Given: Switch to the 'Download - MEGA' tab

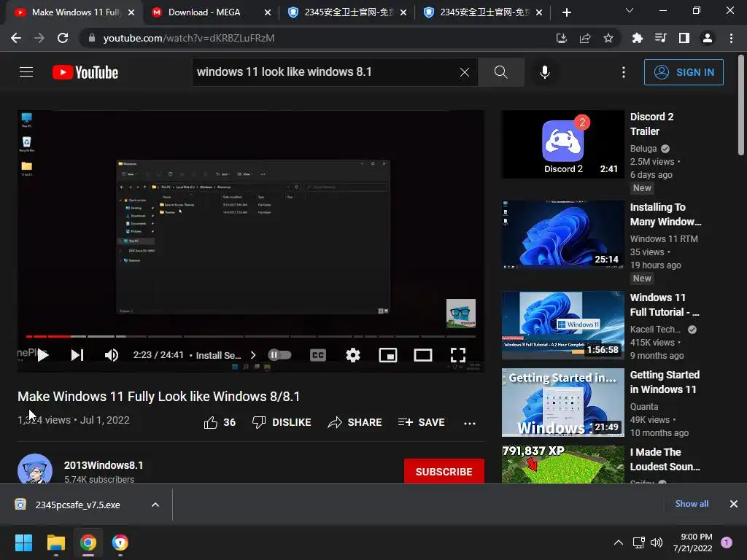Looking at the screenshot, I should tap(204, 12).
